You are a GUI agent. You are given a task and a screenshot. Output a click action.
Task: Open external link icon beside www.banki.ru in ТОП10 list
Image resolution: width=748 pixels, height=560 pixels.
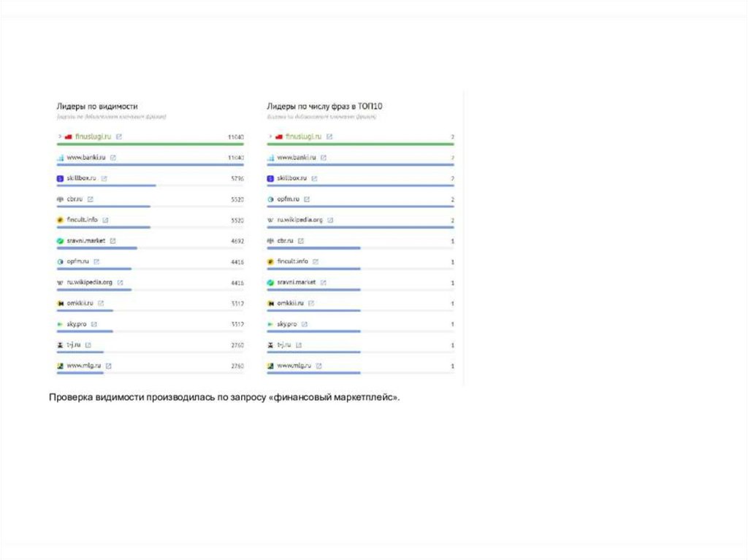pos(324,158)
